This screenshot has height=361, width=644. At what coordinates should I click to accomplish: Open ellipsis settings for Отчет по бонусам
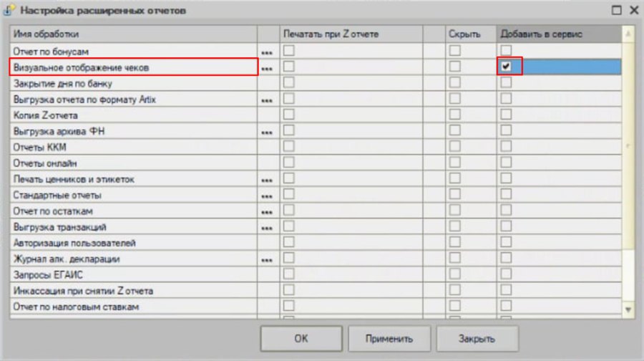[267, 52]
